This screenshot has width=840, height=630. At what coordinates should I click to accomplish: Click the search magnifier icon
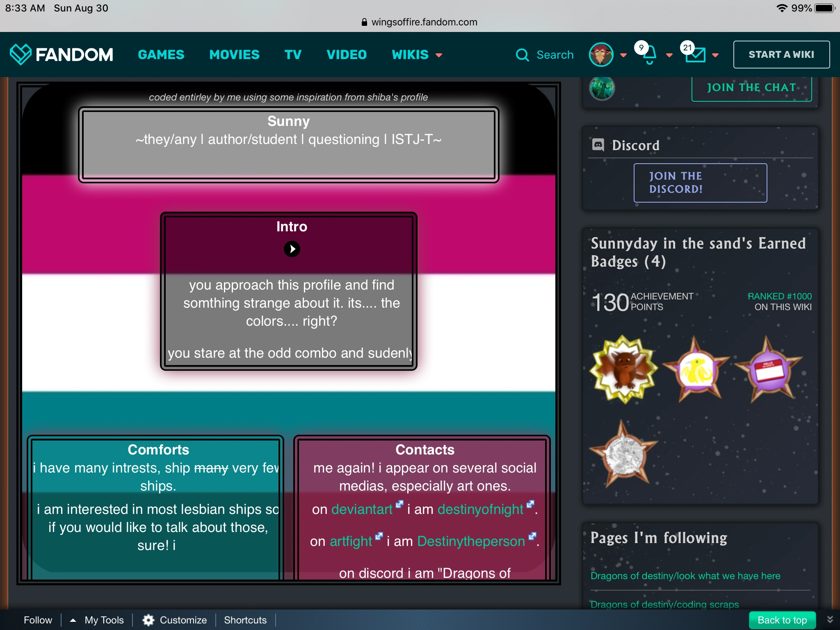click(x=522, y=55)
